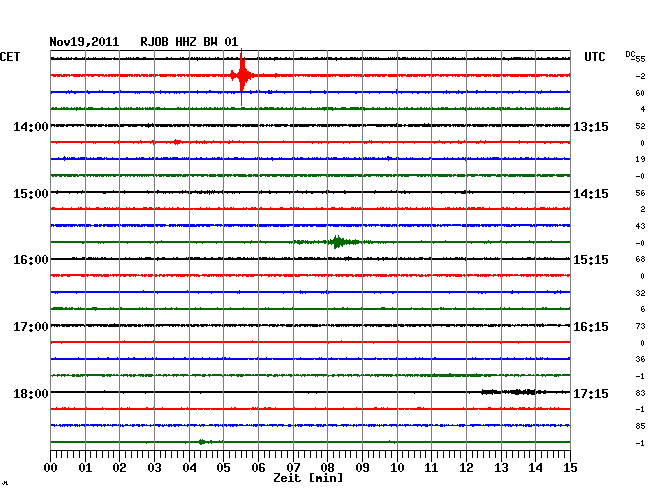
Task: Click the small green burst on the bottom trace
Action: click(x=204, y=442)
